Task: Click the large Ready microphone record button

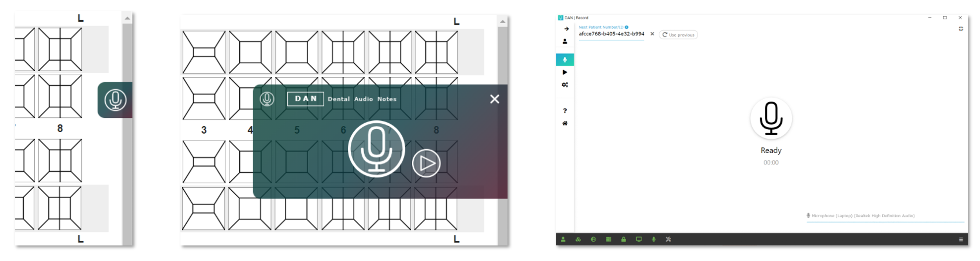Action: 771,119
